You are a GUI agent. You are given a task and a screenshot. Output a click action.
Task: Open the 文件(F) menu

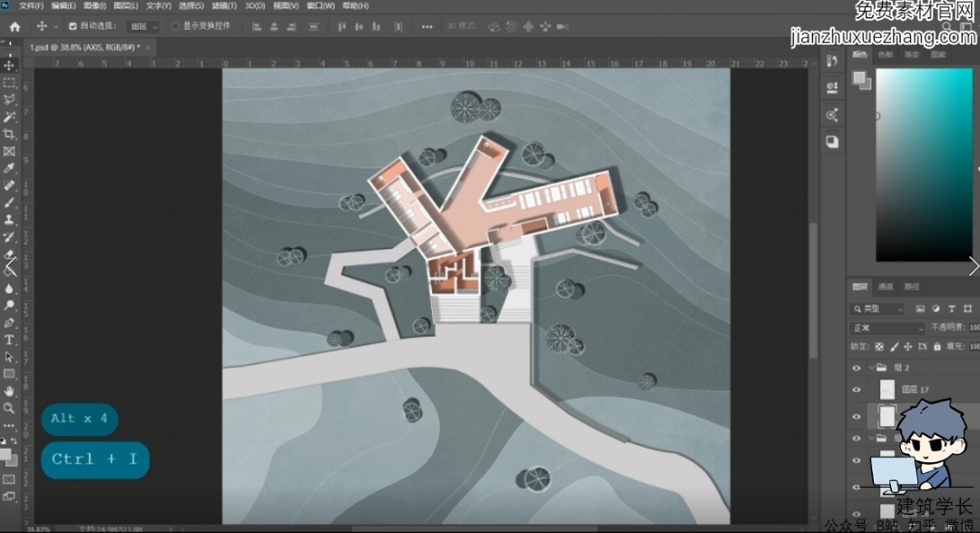pyautogui.click(x=31, y=5)
